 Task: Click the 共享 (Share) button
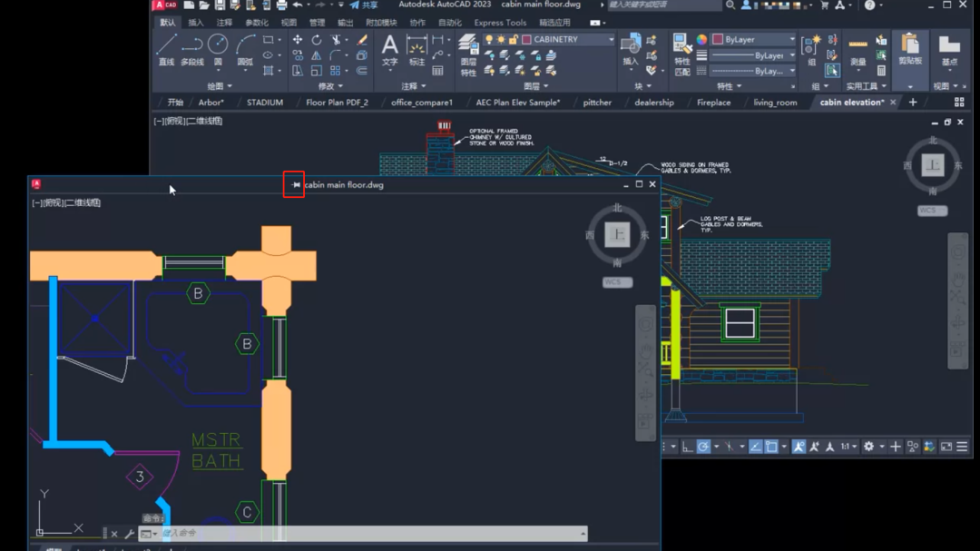[x=364, y=5]
